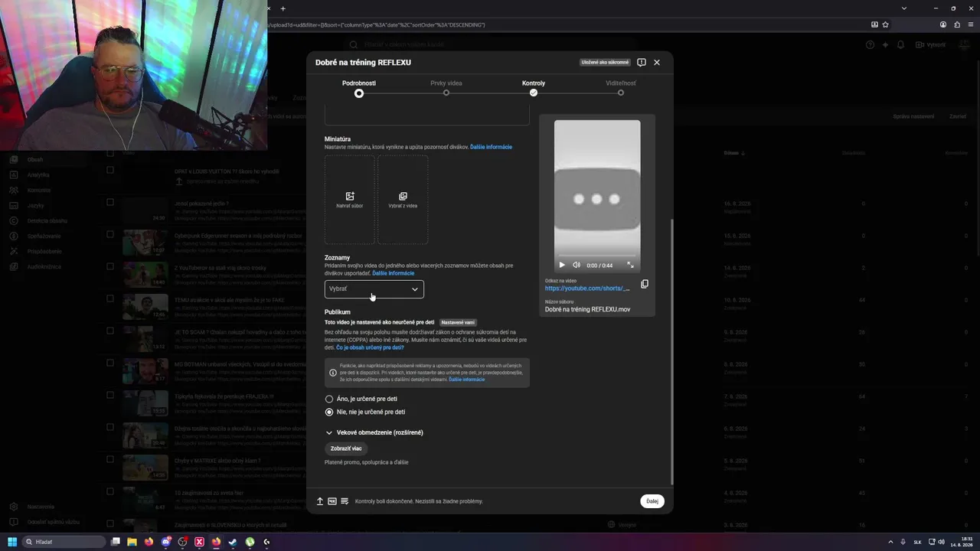Go to the 'Podrobnosti' step
The width and height of the screenshot is (980, 551).
(359, 88)
